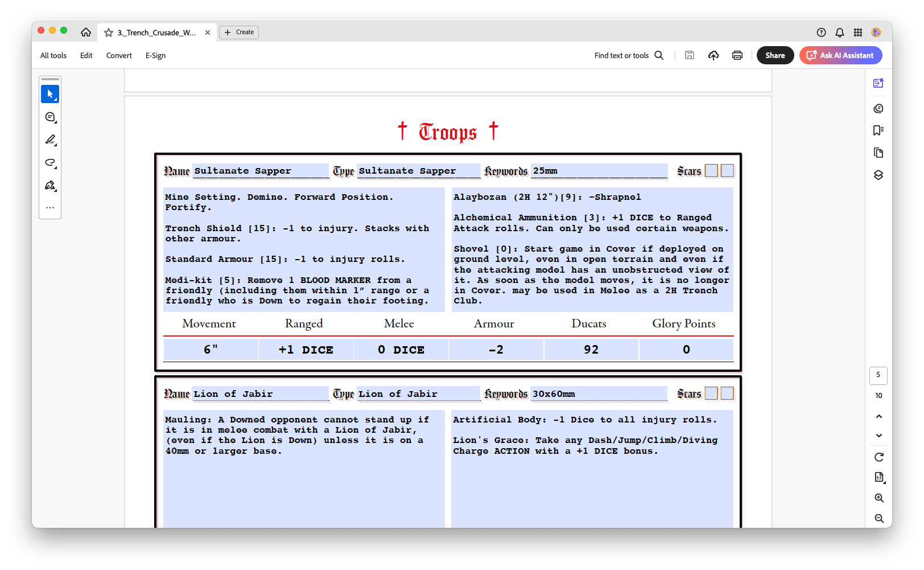Screen dimensions: 924x570
Task: Switch to the 3_Trench_Crusade_W... tab
Action: pyautogui.click(x=156, y=32)
